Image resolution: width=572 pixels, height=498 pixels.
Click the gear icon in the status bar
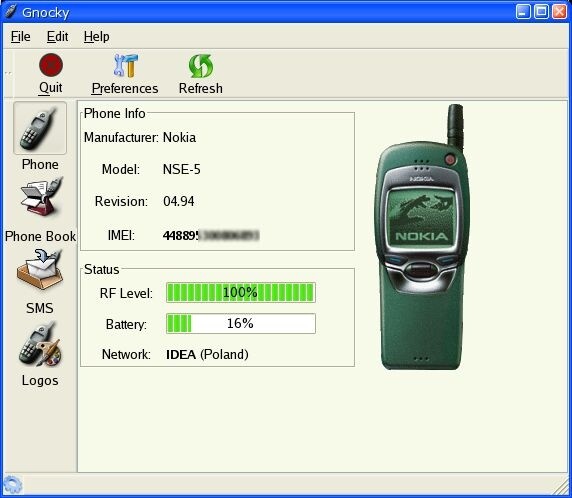pos(13,485)
